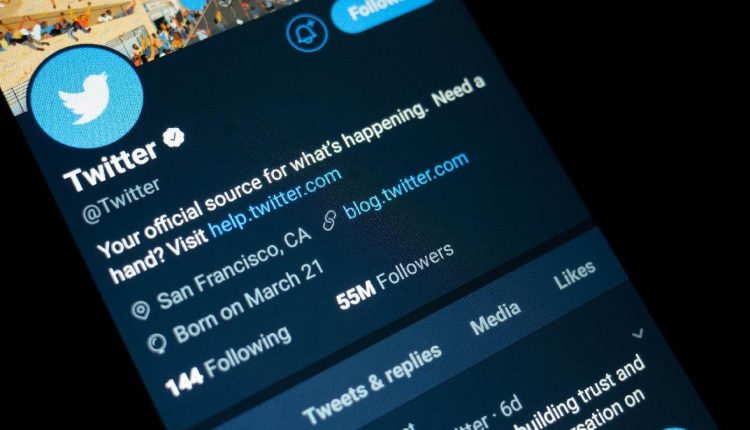Viewport: 750px width, 430px height.
Task: Open the blog.twitter.com link
Action: coord(406,186)
